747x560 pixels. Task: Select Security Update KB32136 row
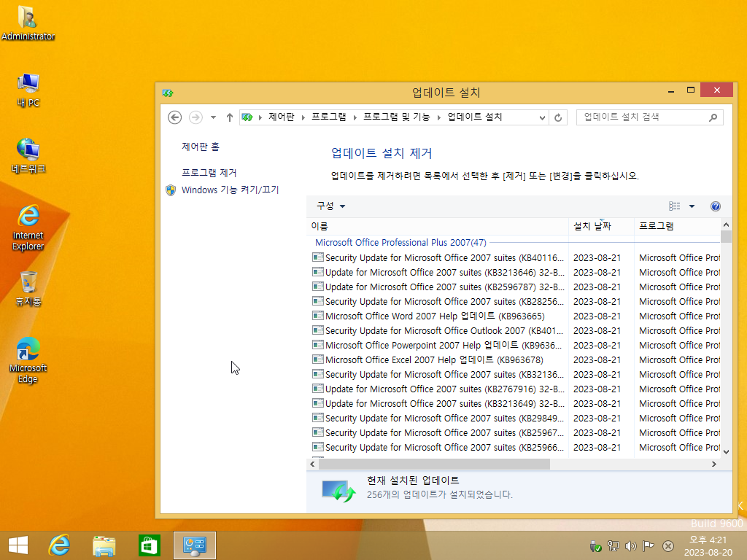[x=516, y=374]
